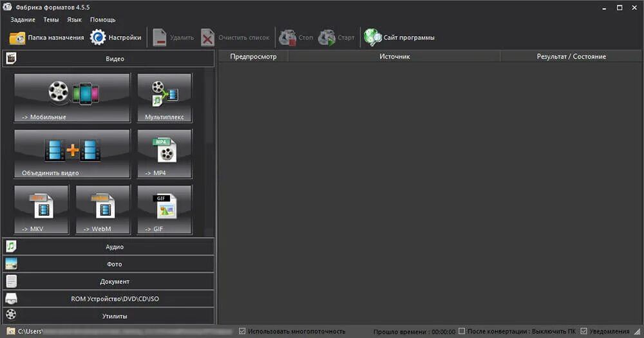This screenshot has height=338, width=644.
Task: Click the Результат / Состояние column header
Action: [x=571, y=57]
